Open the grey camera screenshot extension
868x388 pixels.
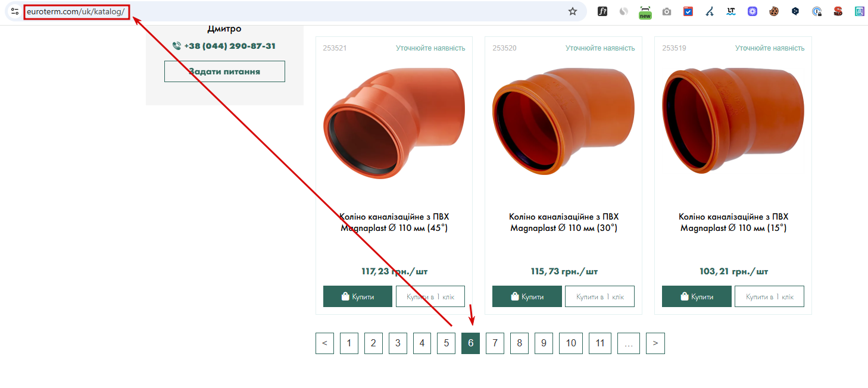click(x=667, y=11)
